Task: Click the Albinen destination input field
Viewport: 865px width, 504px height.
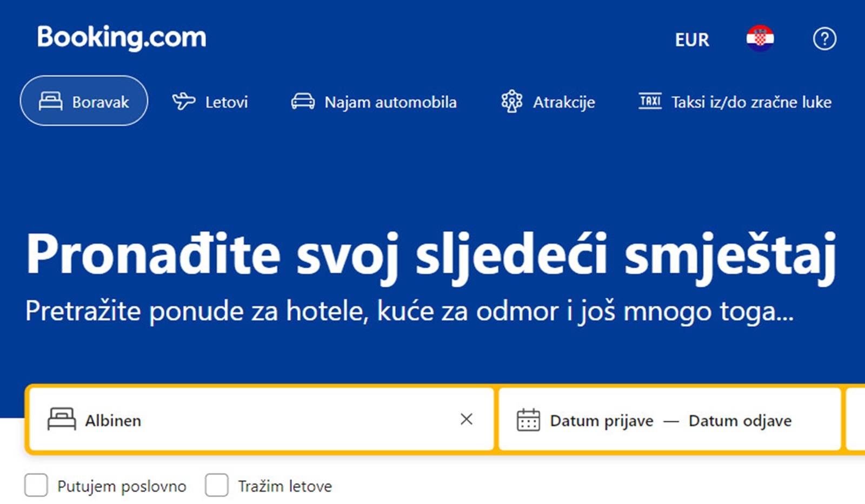Action: [262, 419]
